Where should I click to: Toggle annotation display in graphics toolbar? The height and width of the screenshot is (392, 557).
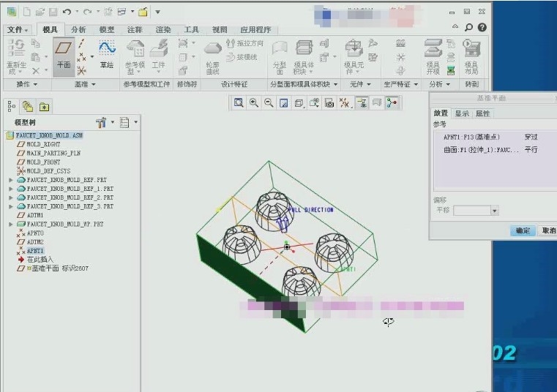(362, 103)
